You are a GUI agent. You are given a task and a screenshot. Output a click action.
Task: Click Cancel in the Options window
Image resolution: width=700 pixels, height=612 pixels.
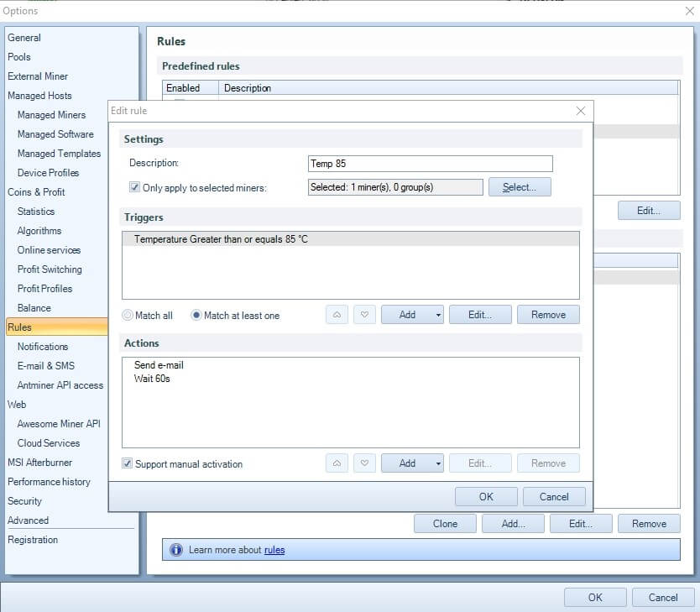pyautogui.click(x=663, y=597)
